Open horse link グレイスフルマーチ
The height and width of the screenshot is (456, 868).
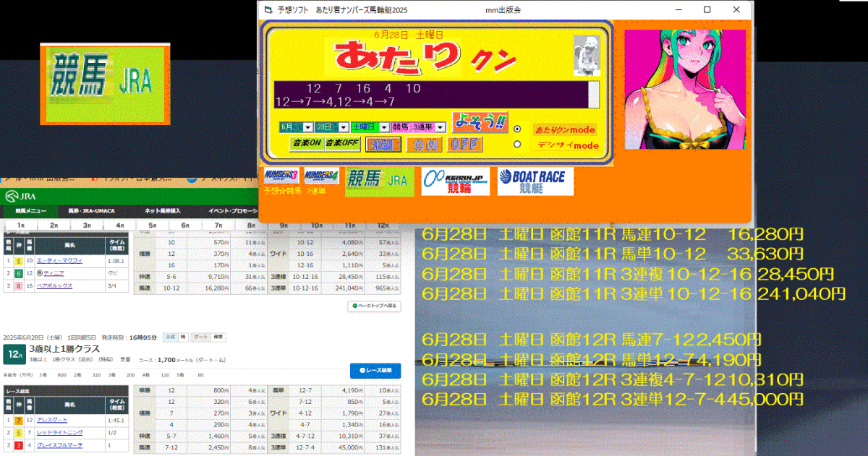click(x=59, y=446)
